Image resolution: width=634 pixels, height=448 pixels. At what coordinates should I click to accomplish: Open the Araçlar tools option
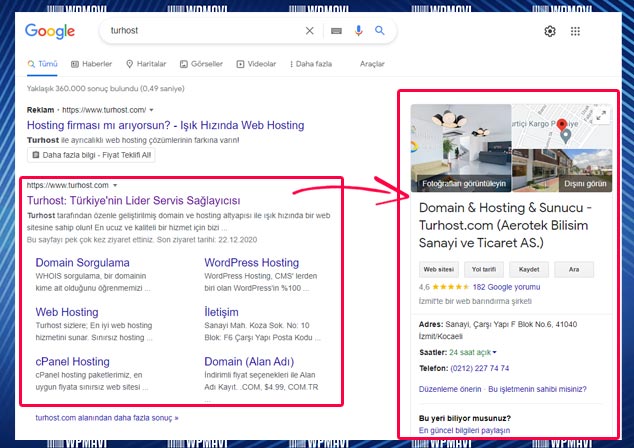[x=372, y=64]
